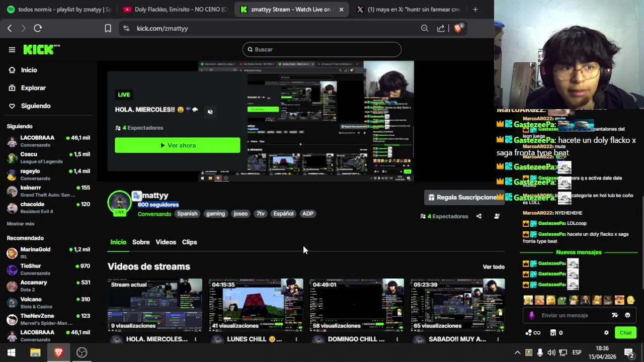The height and width of the screenshot is (362, 644).
Task: Open Windows Start menu
Action: [11, 353]
